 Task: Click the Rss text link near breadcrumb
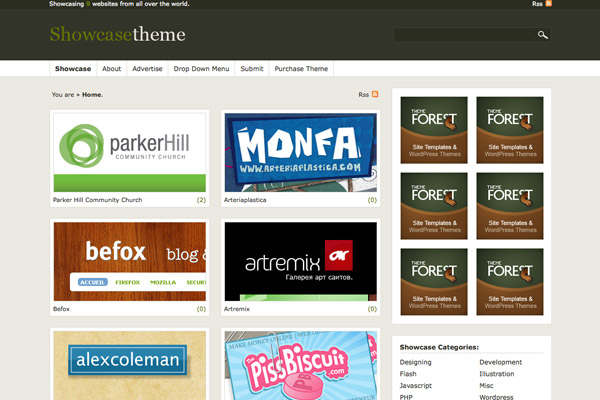[x=364, y=95]
